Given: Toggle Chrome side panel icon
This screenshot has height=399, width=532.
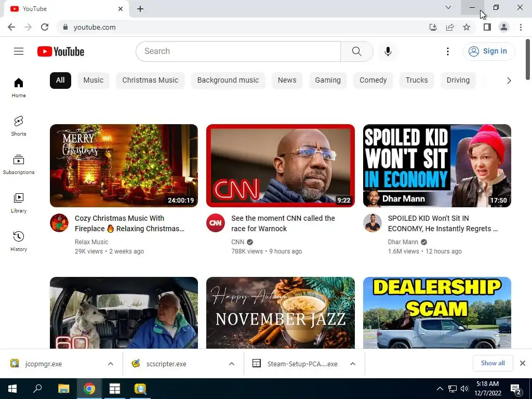Looking at the screenshot, I should 487,27.
